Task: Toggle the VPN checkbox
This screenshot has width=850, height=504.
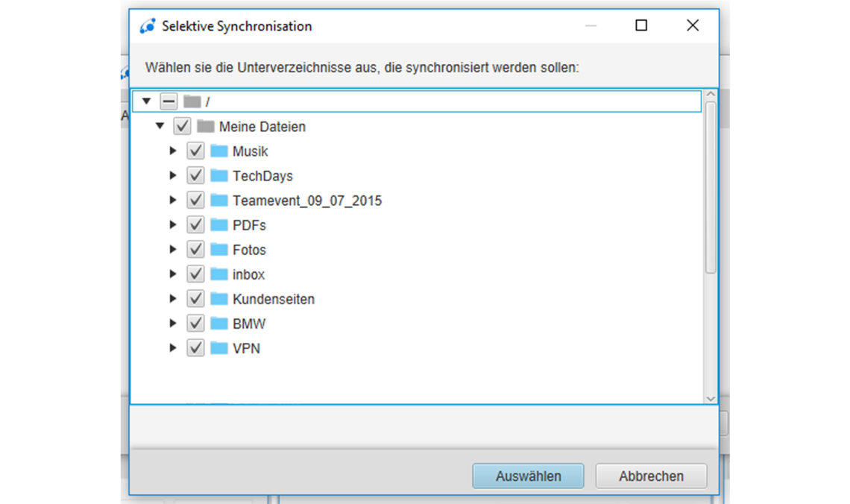Action: 195,347
